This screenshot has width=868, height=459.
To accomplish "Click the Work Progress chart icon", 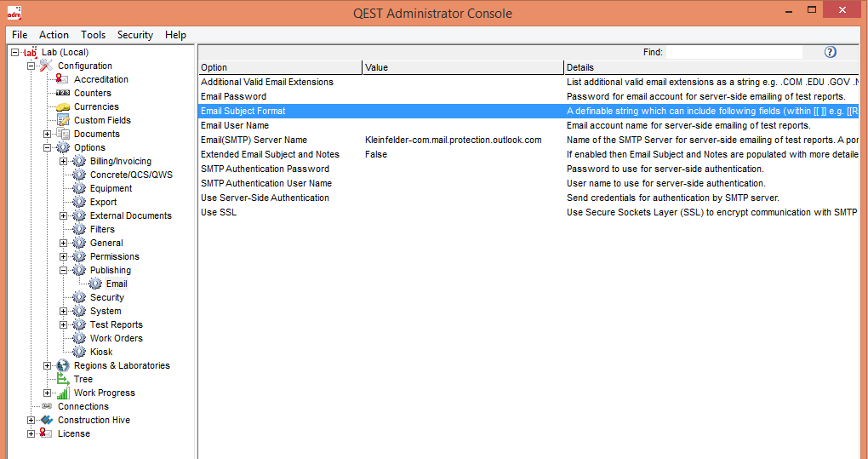I will click(63, 393).
